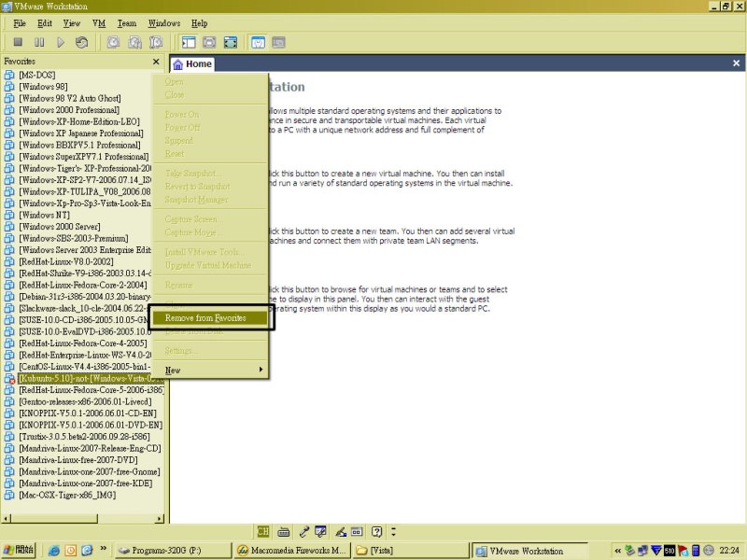Open the Help menu

pyautogui.click(x=199, y=22)
